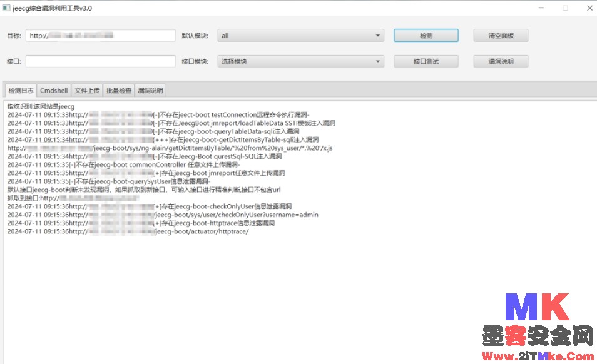Click the 存在jeecg-boot-checkOnlyUser信息泄露漏洞 log line

click(150, 206)
